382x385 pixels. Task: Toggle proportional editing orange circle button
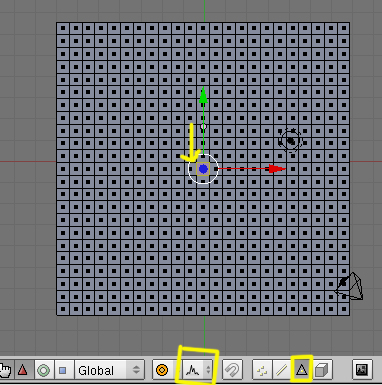tap(162, 370)
